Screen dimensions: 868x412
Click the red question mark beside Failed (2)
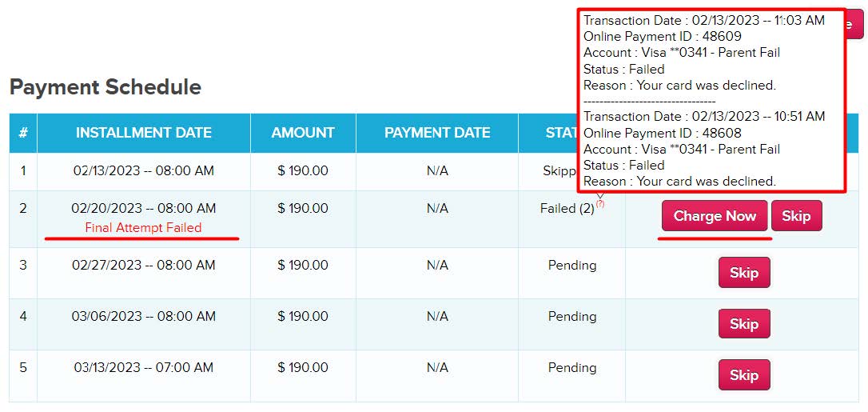coord(600,204)
